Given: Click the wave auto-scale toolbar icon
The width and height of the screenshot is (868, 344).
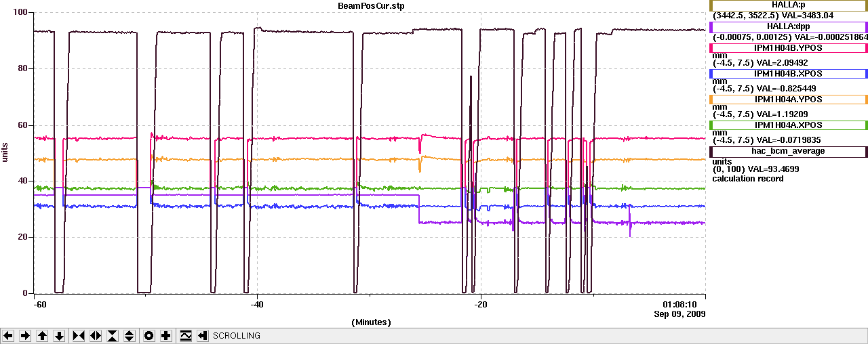Looking at the screenshot, I should click(186, 336).
